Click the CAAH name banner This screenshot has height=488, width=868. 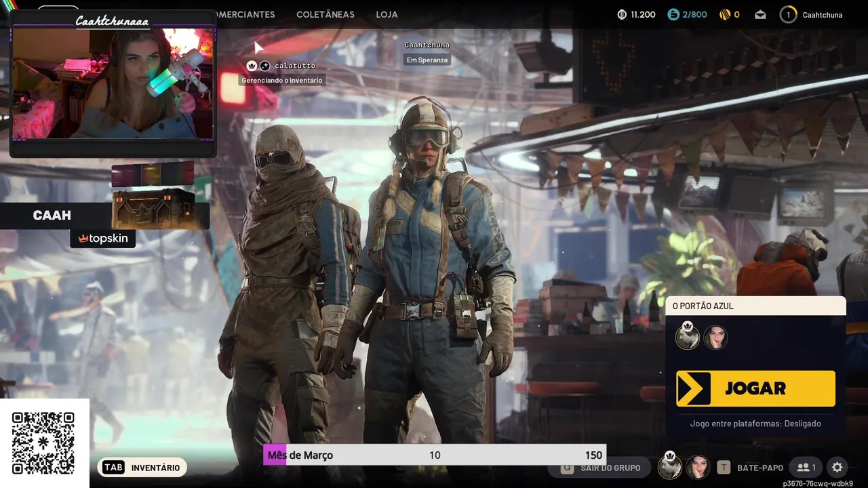[x=52, y=216]
